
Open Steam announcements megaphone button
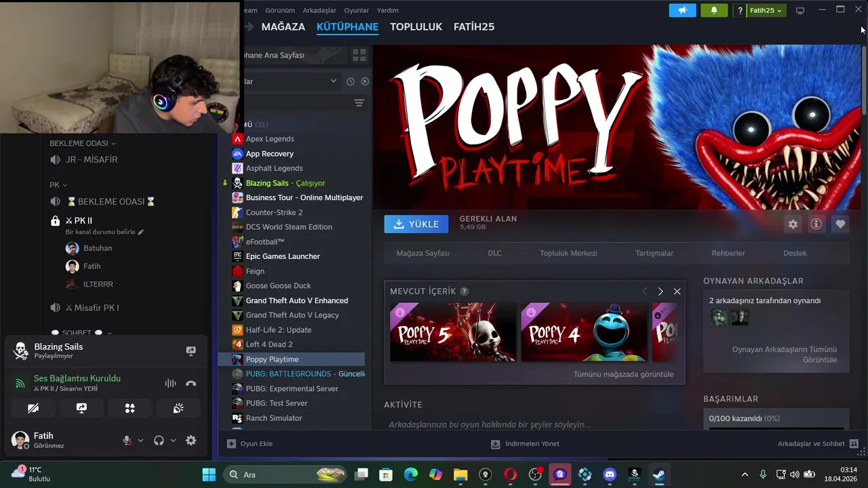(682, 10)
